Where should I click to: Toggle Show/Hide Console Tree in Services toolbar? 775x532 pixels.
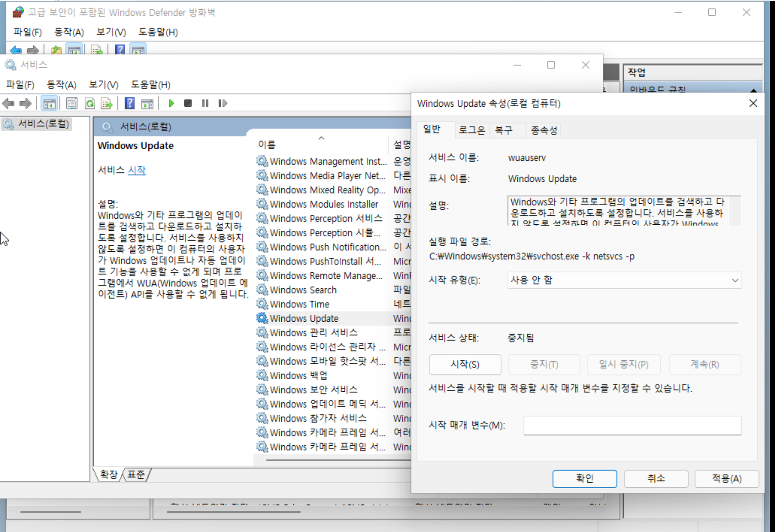(x=49, y=104)
